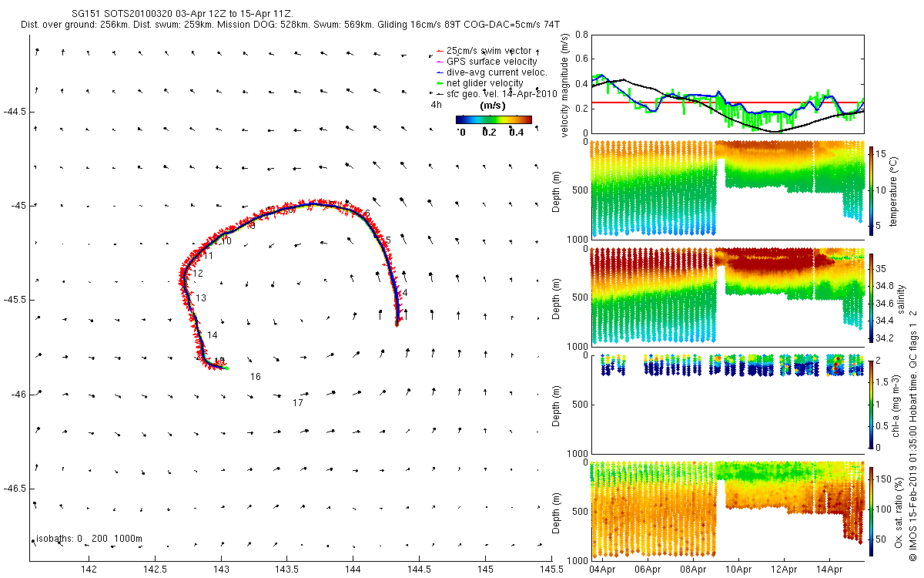924x578 pixels.
Task: Click latitude tick label -45
Action: tap(18, 206)
